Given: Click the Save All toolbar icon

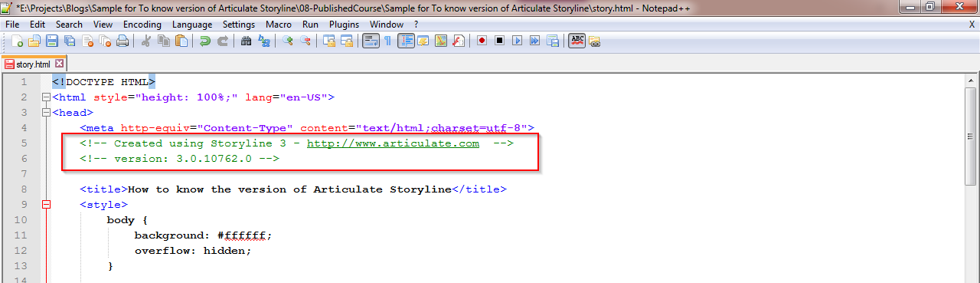Looking at the screenshot, I should click(70, 41).
